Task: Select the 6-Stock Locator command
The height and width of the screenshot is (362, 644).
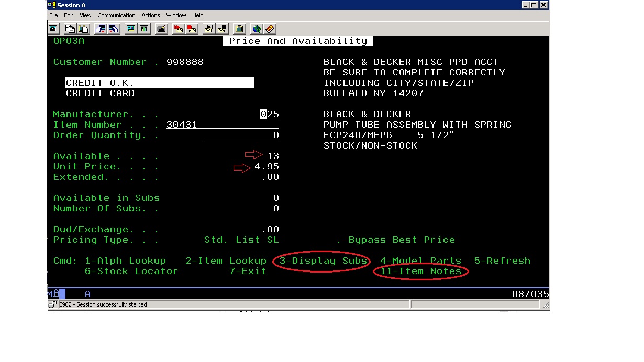Action: 131,271
